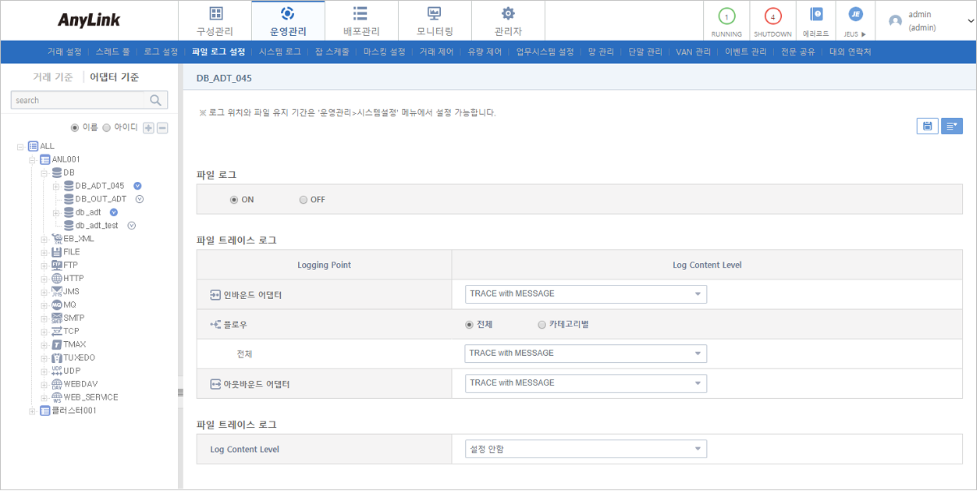Click the TUXEDO adapter icon
Screen dimensions: 980x491
pyautogui.click(x=56, y=358)
